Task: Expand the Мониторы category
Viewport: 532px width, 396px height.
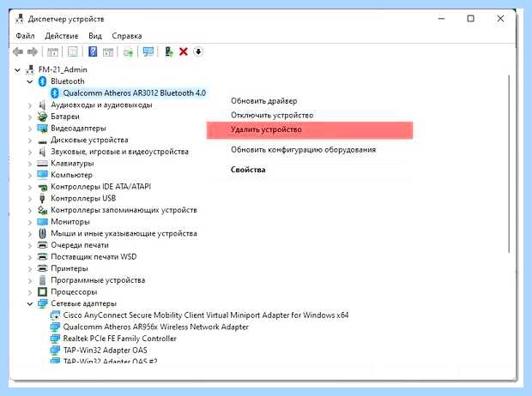Action: tap(30, 222)
